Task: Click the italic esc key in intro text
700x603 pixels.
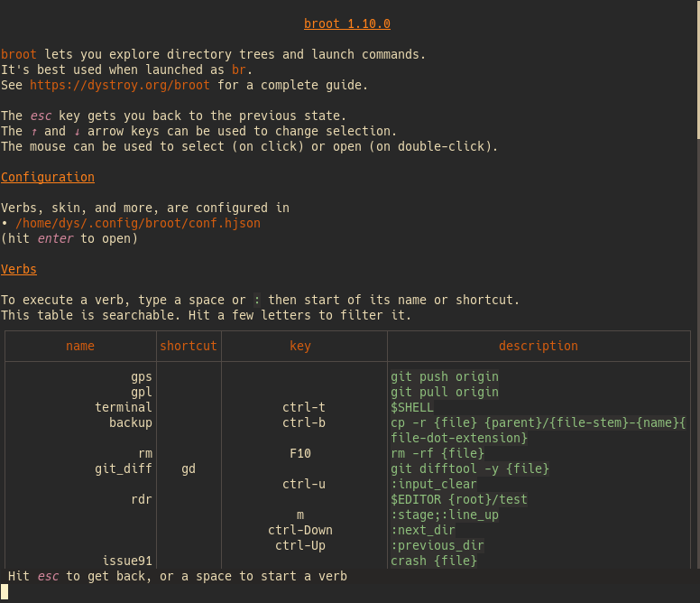Action: [x=41, y=116]
